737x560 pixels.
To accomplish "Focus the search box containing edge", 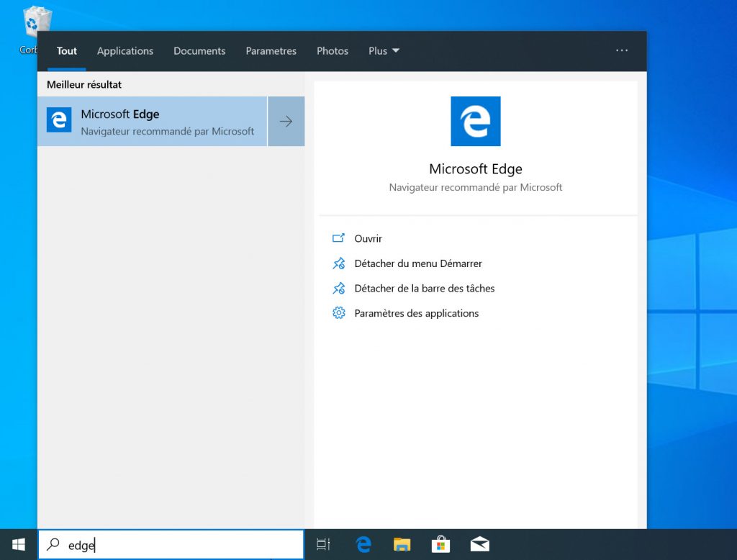I will coord(171,545).
